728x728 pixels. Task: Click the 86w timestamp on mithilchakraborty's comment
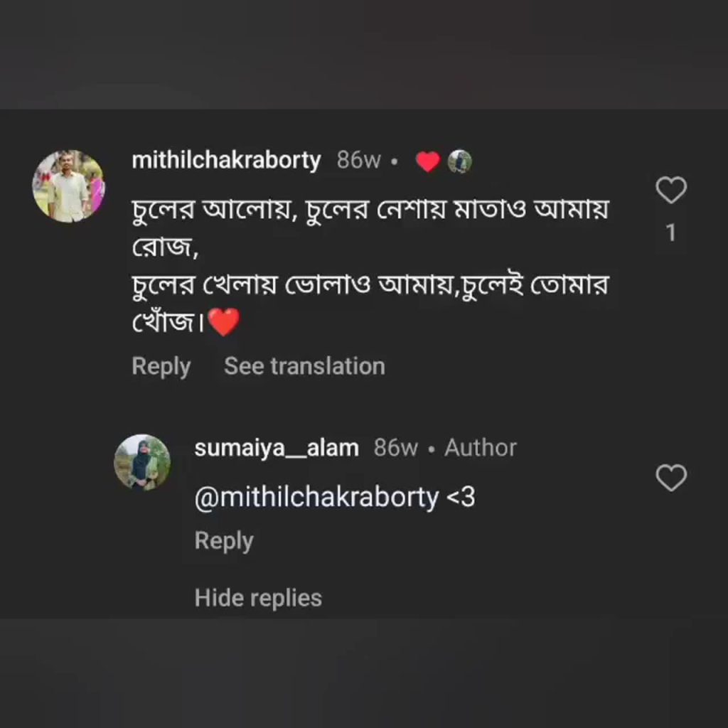click(359, 161)
